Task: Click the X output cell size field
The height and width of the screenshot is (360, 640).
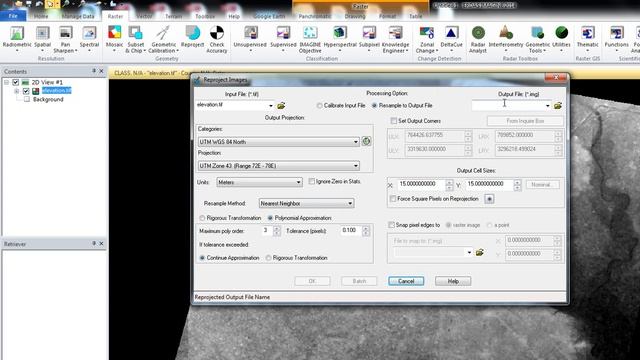Action: coord(421,184)
